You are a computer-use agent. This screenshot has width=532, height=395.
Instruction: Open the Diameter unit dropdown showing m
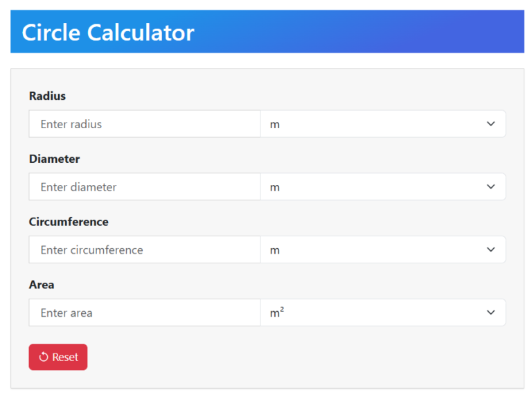pyautogui.click(x=383, y=186)
